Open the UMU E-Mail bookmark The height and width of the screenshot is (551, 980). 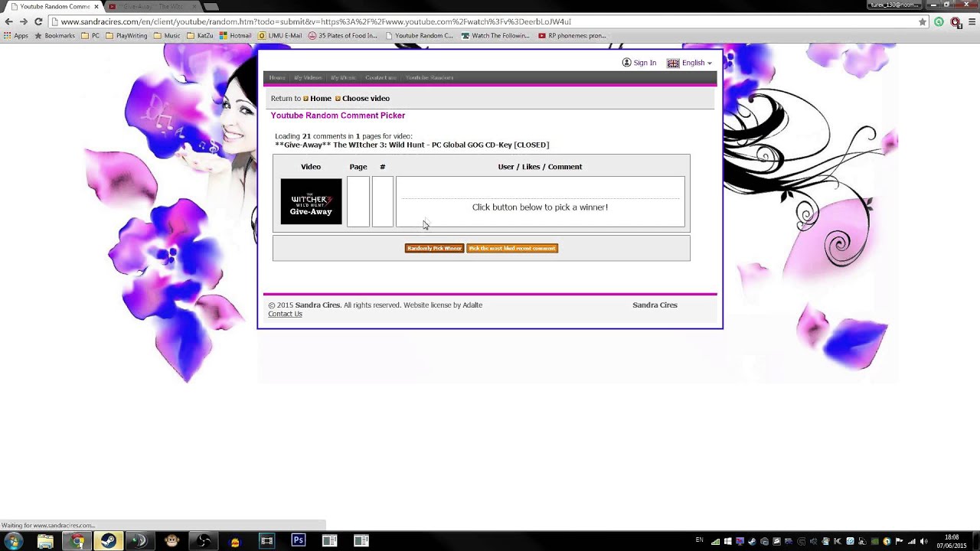(280, 35)
